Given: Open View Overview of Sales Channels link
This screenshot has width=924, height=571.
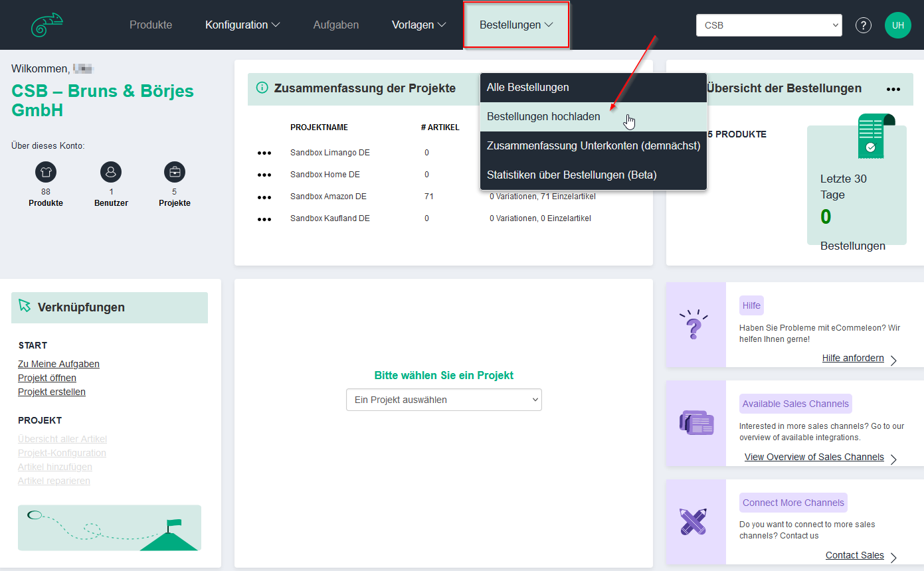Looking at the screenshot, I should click(814, 457).
